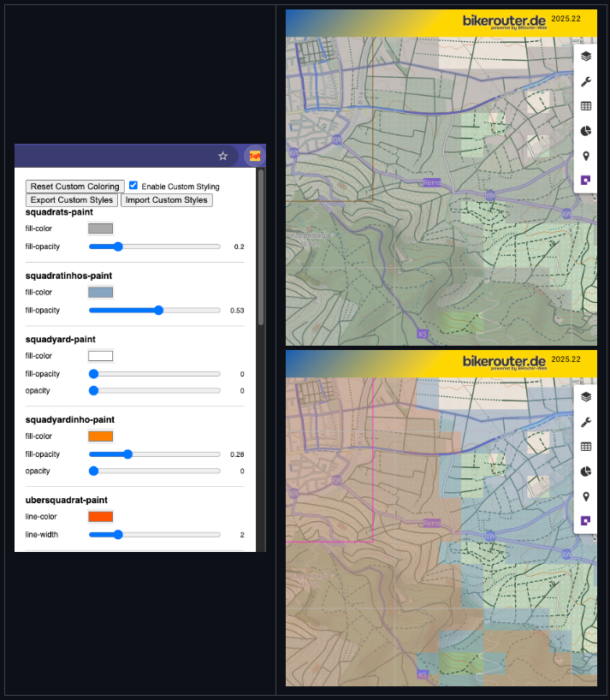Toggle the Enable Custom Styling checkbox
Screen dimensions: 610x700
[133, 186]
